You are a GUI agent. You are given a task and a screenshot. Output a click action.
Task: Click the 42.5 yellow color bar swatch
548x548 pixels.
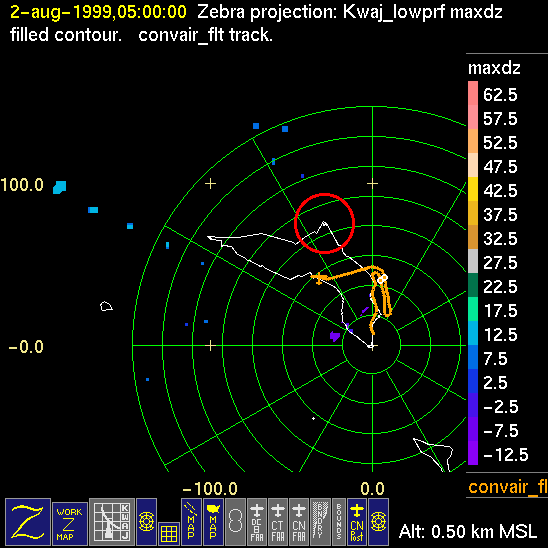[473, 189]
